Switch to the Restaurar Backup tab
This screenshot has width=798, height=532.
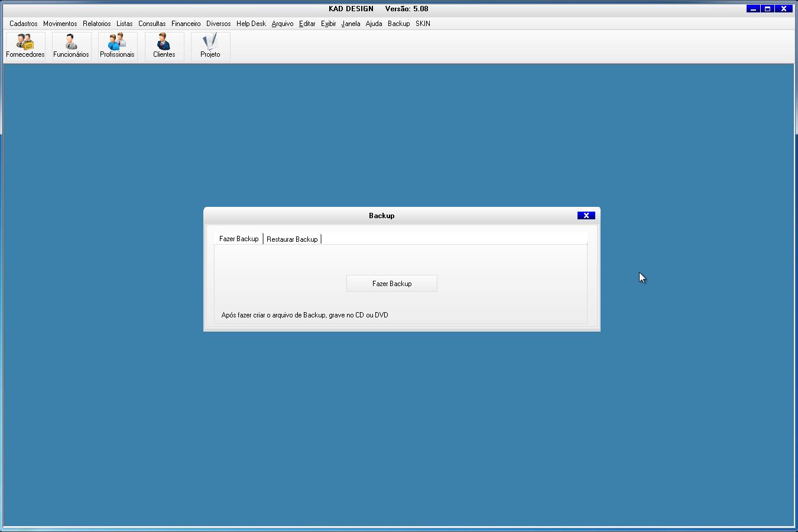[x=292, y=239]
